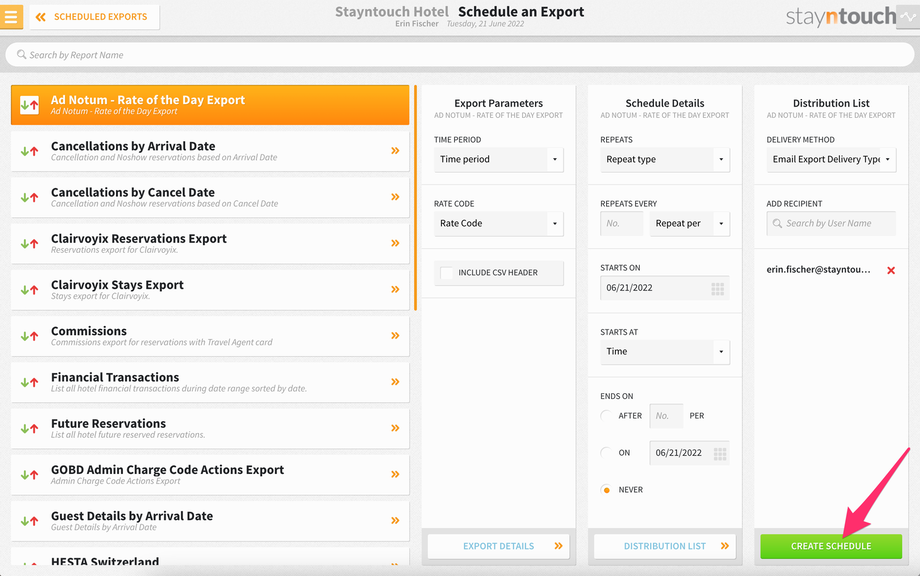The height and width of the screenshot is (576, 920).
Task: Select Commissions report
Action: coord(210,337)
